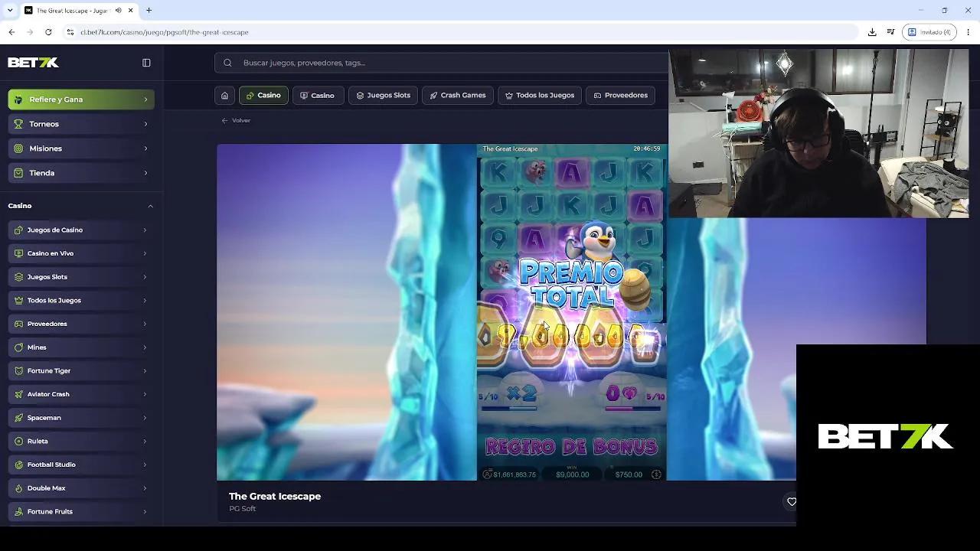This screenshot has width=980, height=551.
Task: Open the Tienda shop icon
Action: [x=18, y=173]
